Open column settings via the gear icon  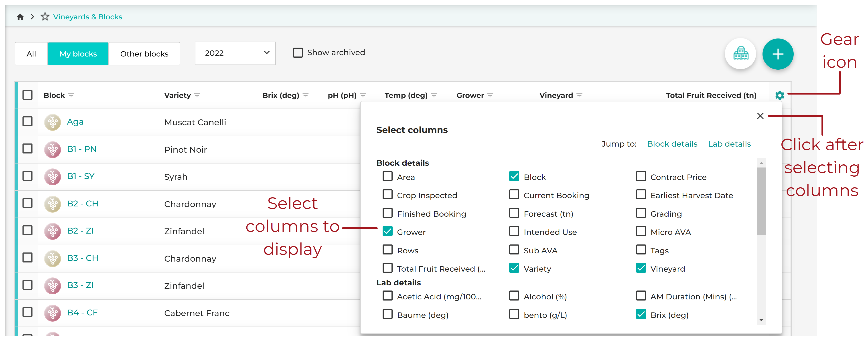coord(780,95)
